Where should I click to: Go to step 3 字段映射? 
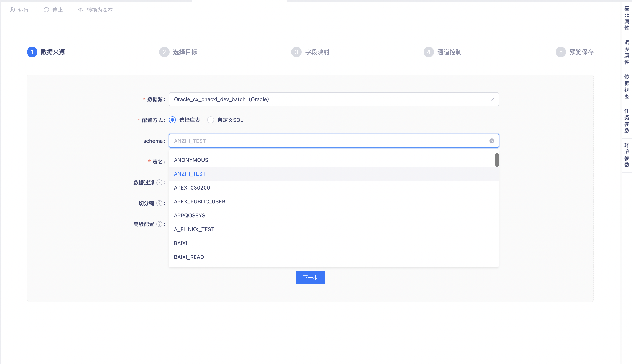point(310,52)
